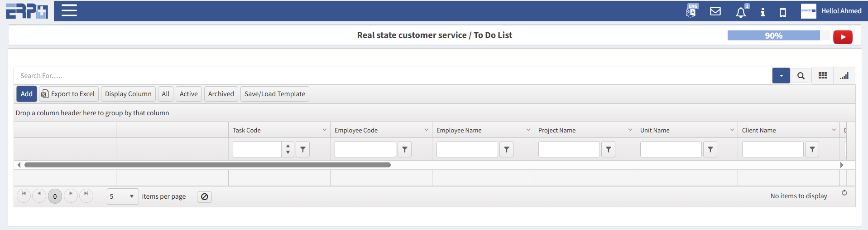The width and height of the screenshot is (868, 230).
Task: Open the Display Column menu
Action: [128, 94]
